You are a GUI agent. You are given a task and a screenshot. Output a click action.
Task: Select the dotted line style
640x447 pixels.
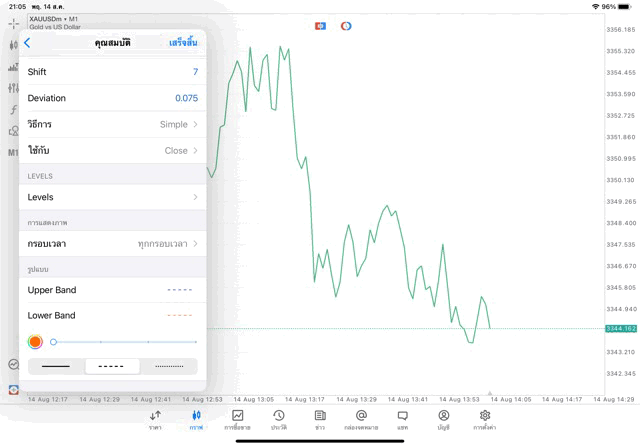[169, 367]
